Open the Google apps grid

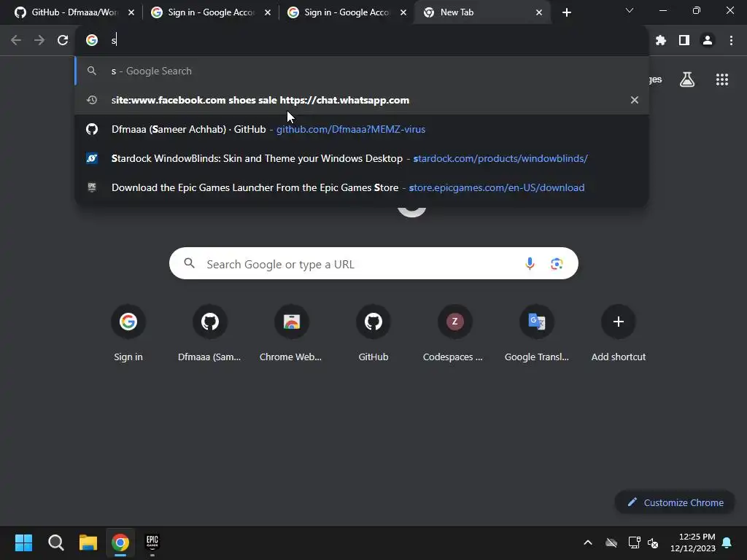click(x=721, y=79)
